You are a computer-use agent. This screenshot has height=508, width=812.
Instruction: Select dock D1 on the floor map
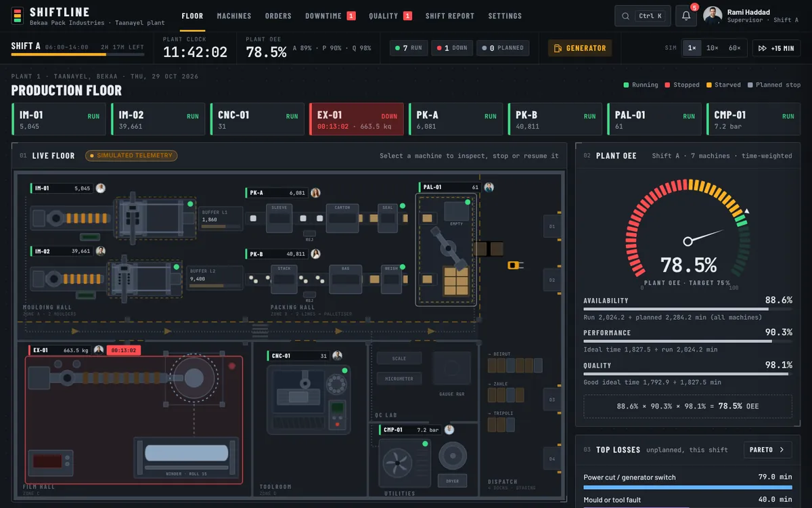(x=552, y=226)
